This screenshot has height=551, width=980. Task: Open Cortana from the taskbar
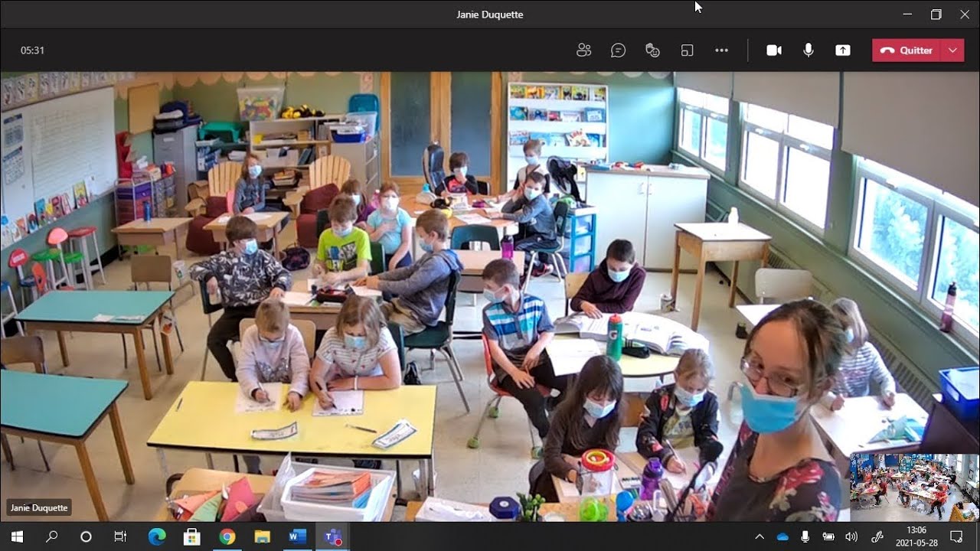coord(86,536)
